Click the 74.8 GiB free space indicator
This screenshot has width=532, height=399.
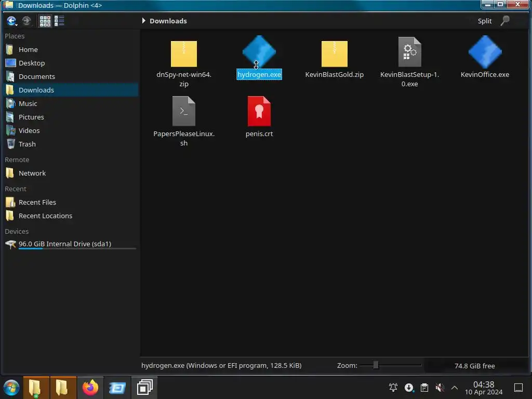point(475,366)
